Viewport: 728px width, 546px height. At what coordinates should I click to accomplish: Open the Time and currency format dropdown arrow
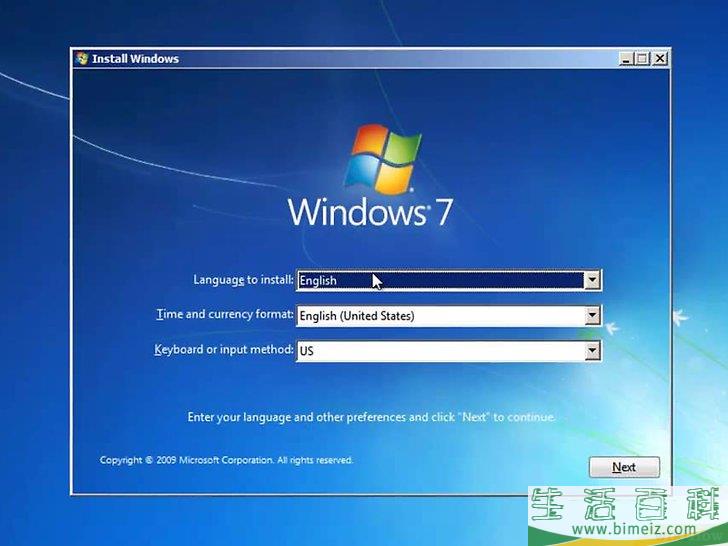(x=592, y=316)
